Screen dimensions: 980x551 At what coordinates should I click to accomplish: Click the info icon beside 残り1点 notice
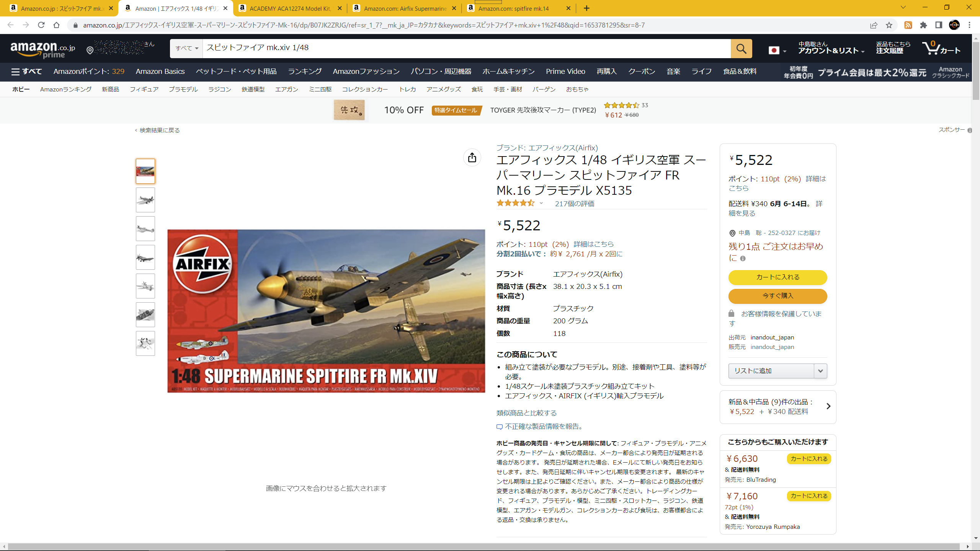743,259
